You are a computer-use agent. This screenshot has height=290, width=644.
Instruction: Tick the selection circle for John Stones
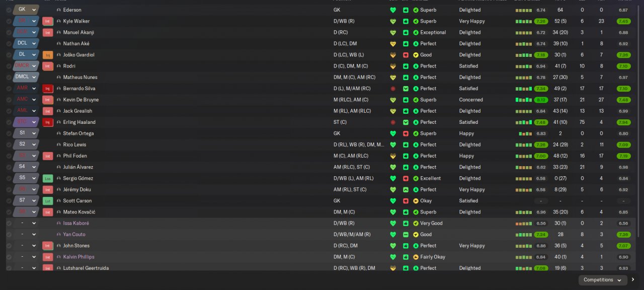tap(9, 246)
